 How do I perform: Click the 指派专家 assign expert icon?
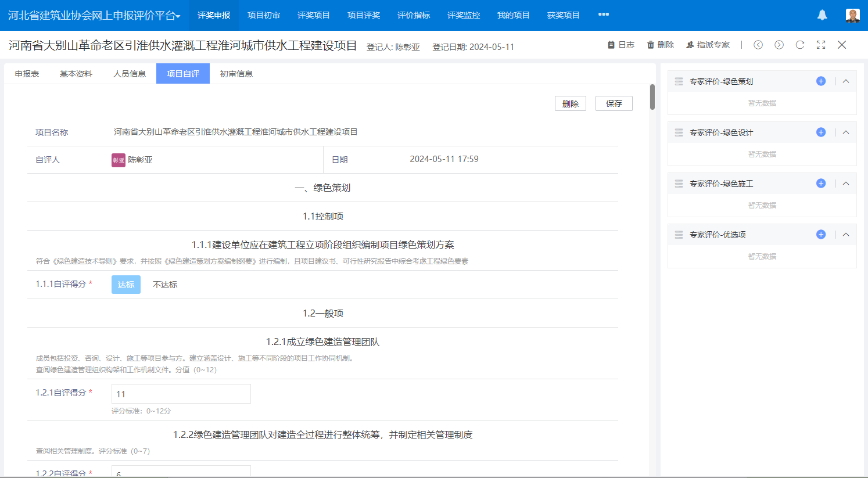click(x=690, y=45)
